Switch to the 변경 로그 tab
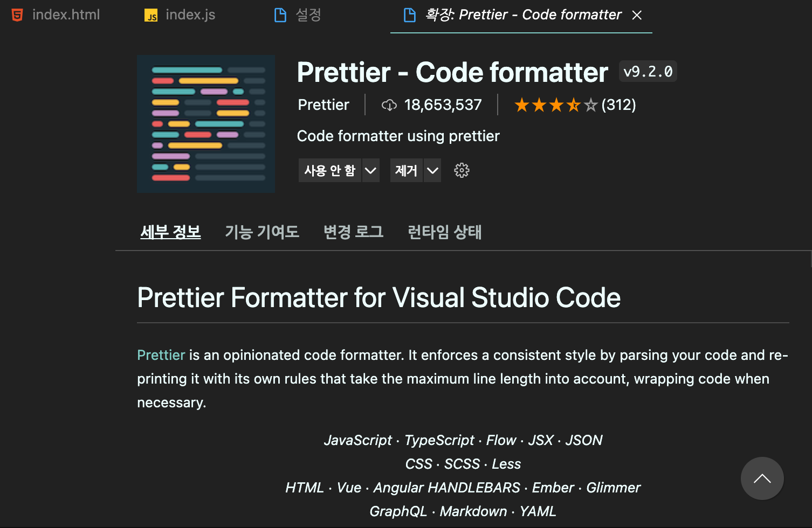 coord(353,232)
